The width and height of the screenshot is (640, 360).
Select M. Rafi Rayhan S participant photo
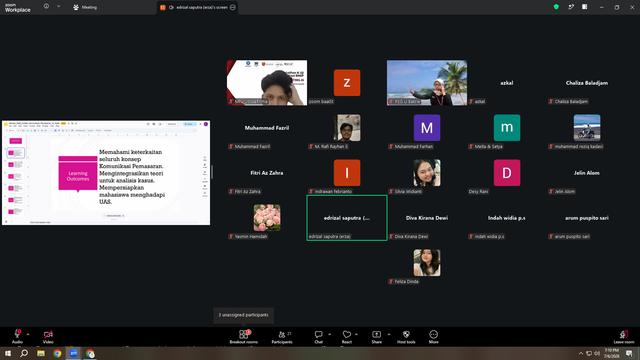[x=347, y=128]
